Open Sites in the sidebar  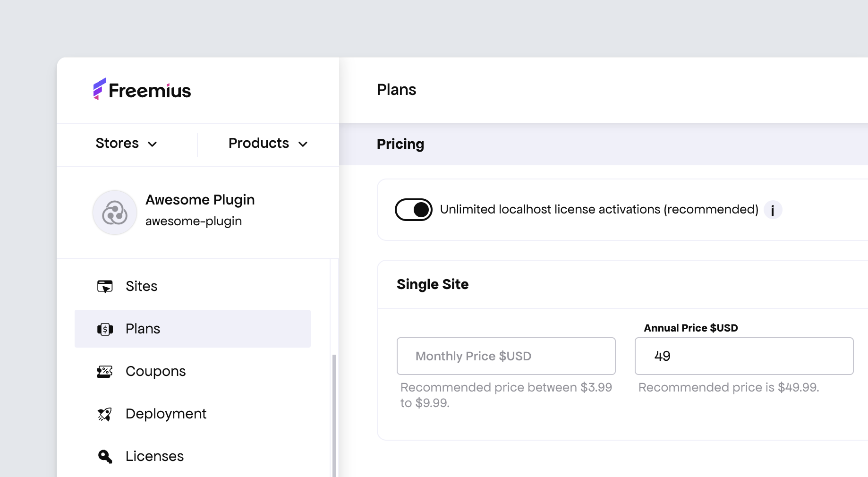193,286
